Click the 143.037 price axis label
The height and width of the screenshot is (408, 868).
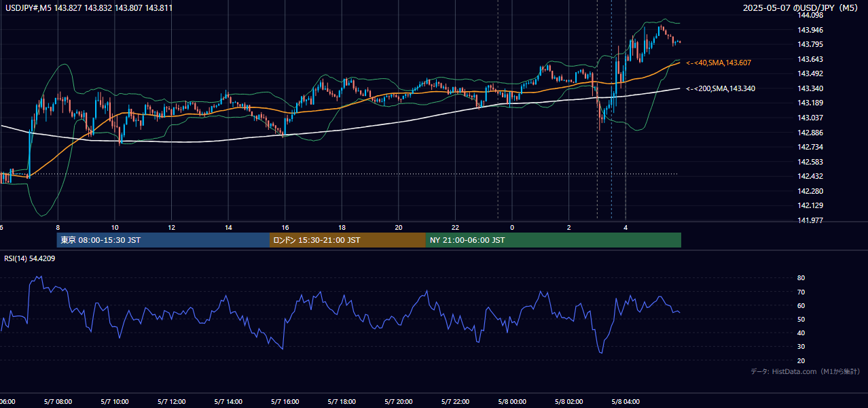point(810,118)
